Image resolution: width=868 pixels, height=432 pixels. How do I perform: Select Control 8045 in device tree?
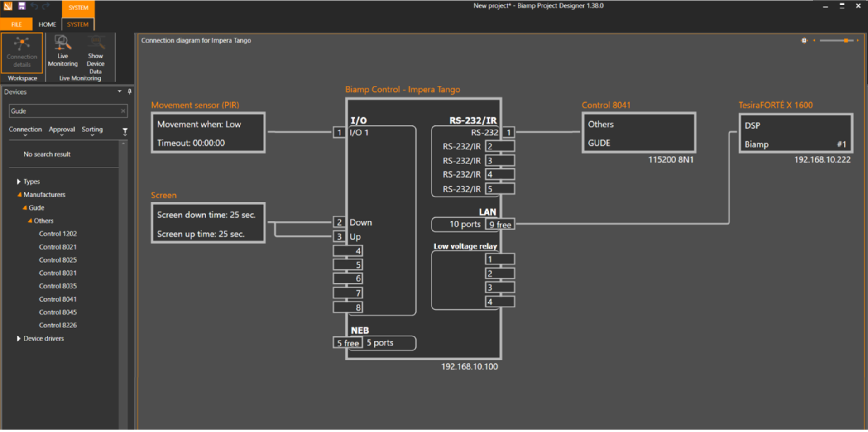coord(58,312)
